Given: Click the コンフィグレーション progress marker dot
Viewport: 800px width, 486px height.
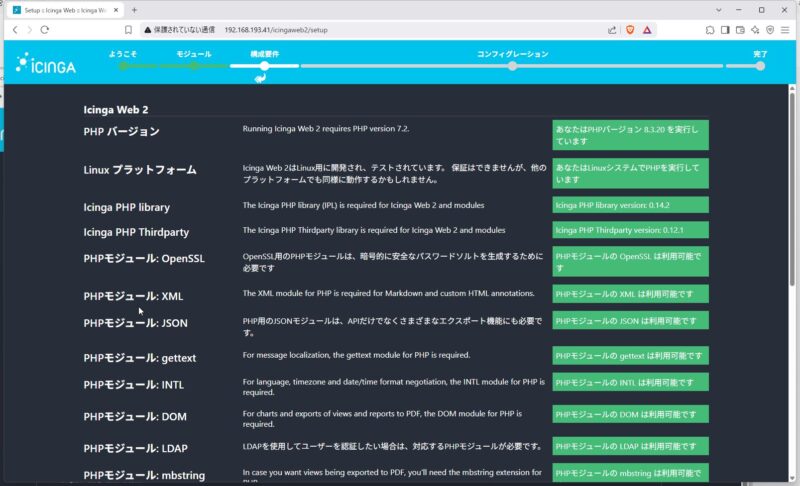Looking at the screenshot, I should click(512, 66).
